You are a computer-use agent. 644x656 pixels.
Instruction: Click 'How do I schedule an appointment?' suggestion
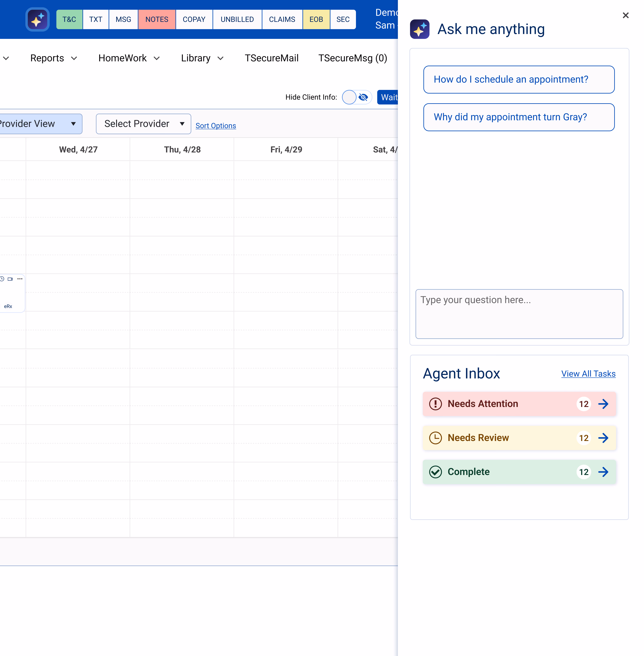click(x=519, y=79)
